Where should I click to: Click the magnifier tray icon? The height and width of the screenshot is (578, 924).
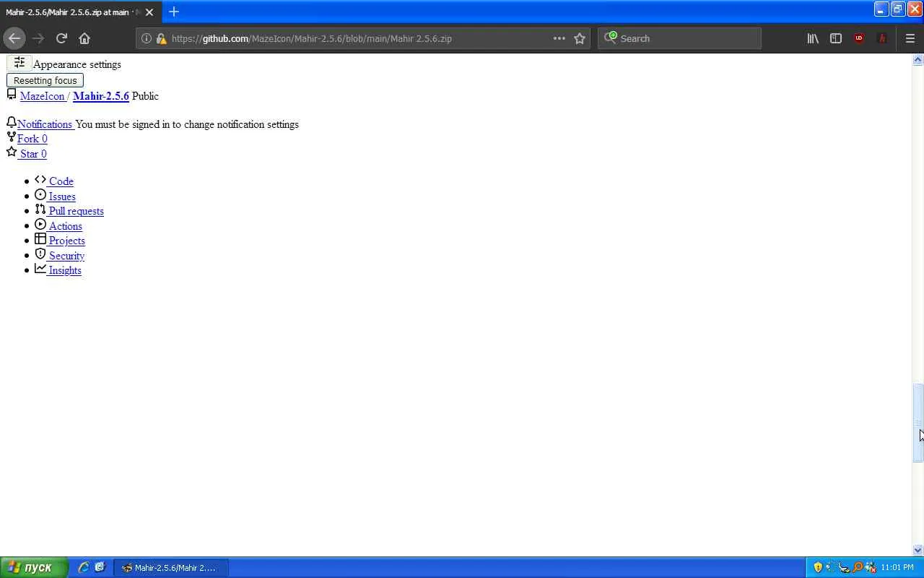click(x=858, y=567)
